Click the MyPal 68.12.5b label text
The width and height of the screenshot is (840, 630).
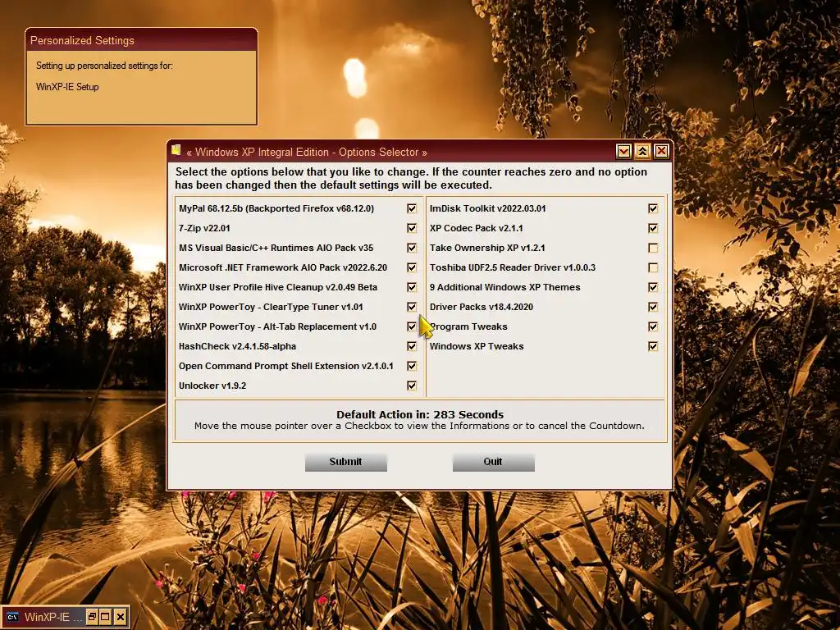(276, 208)
